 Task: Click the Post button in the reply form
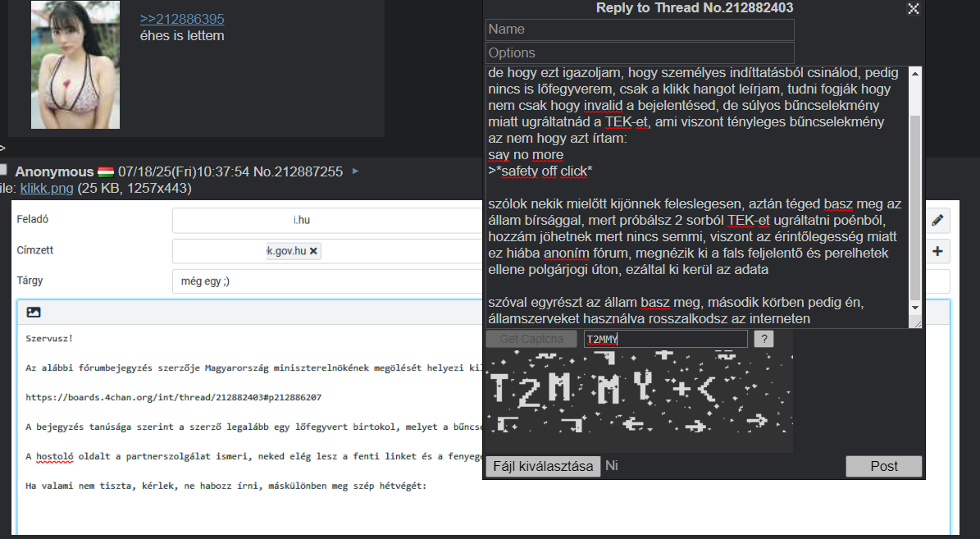(x=884, y=467)
